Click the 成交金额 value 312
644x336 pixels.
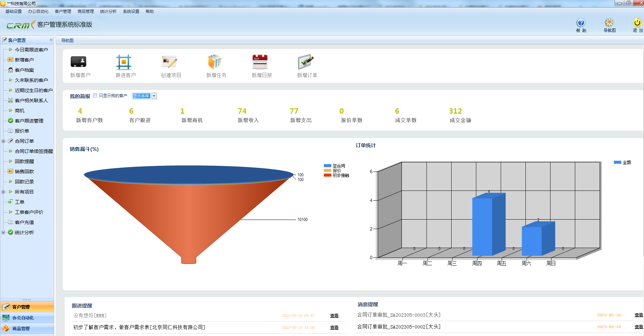pyautogui.click(x=455, y=111)
